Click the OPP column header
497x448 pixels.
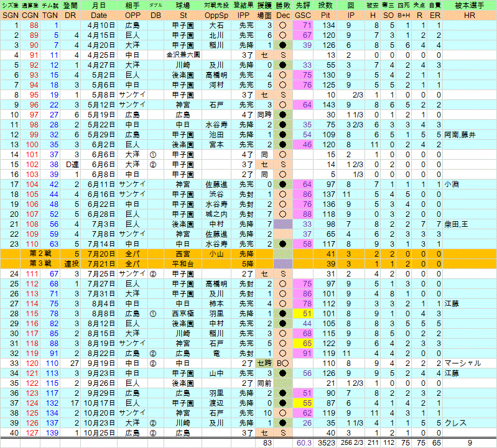(132, 16)
